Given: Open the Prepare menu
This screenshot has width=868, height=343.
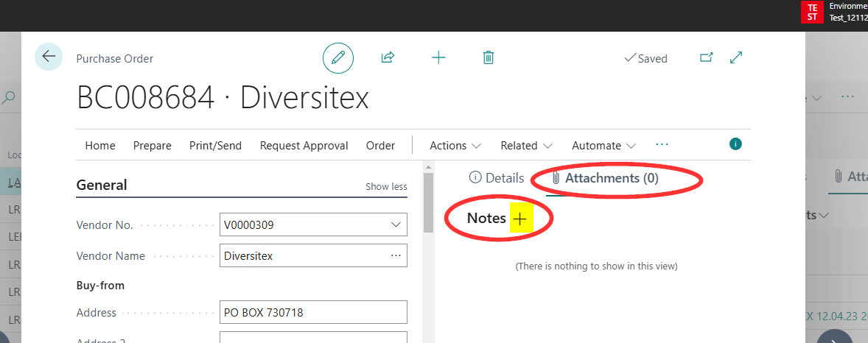Looking at the screenshot, I should [x=153, y=146].
